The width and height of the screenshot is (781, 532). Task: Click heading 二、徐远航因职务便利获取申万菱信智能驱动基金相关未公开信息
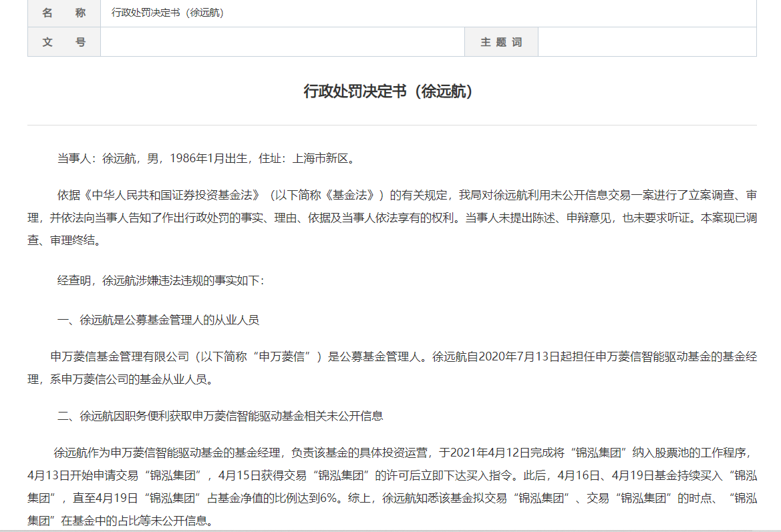[x=220, y=416]
